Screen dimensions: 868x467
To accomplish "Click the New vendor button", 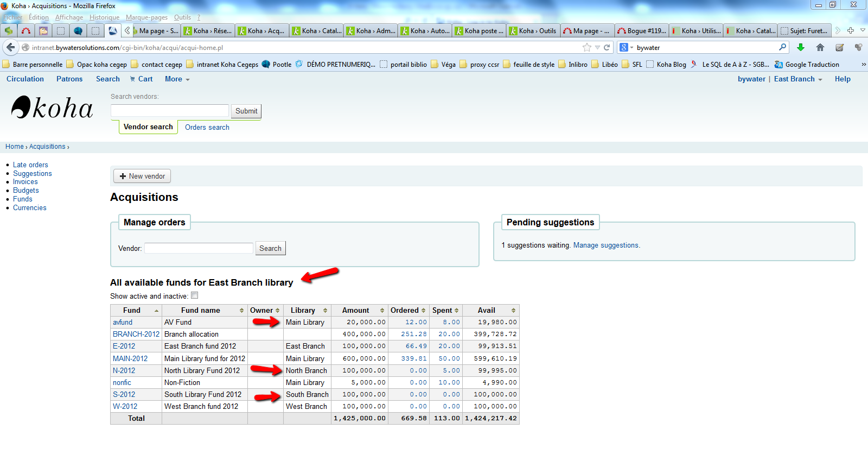I will pyautogui.click(x=142, y=176).
